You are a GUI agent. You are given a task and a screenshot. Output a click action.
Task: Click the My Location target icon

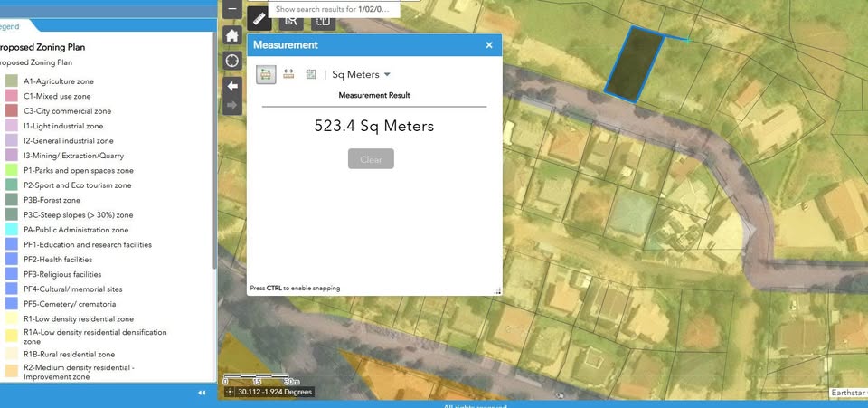(x=232, y=61)
